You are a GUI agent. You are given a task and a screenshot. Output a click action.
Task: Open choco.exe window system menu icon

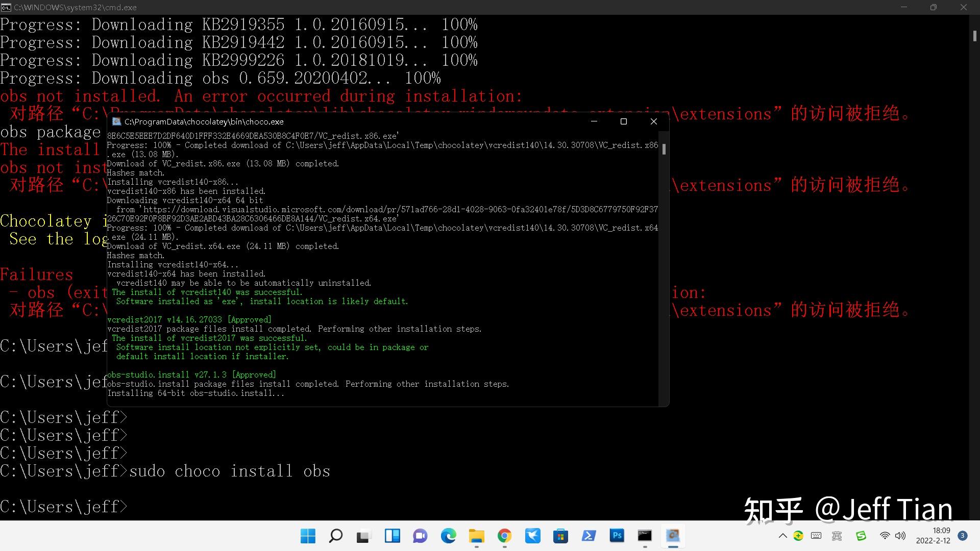[116, 121]
